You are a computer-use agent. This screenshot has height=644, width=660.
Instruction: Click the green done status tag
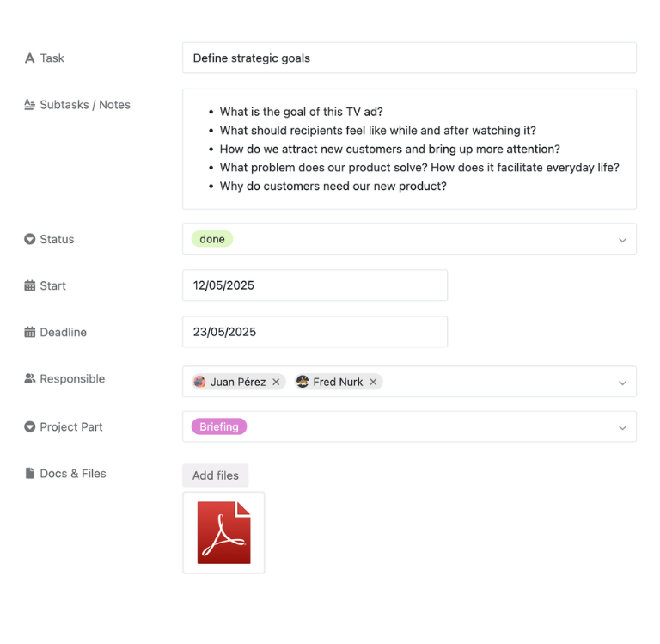pyautogui.click(x=212, y=239)
